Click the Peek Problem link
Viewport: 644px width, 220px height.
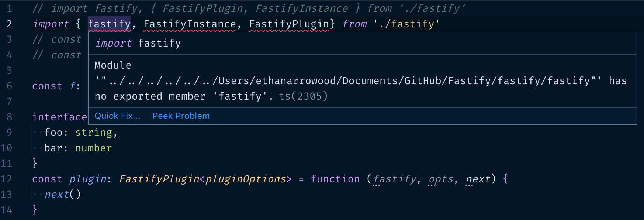[181, 116]
